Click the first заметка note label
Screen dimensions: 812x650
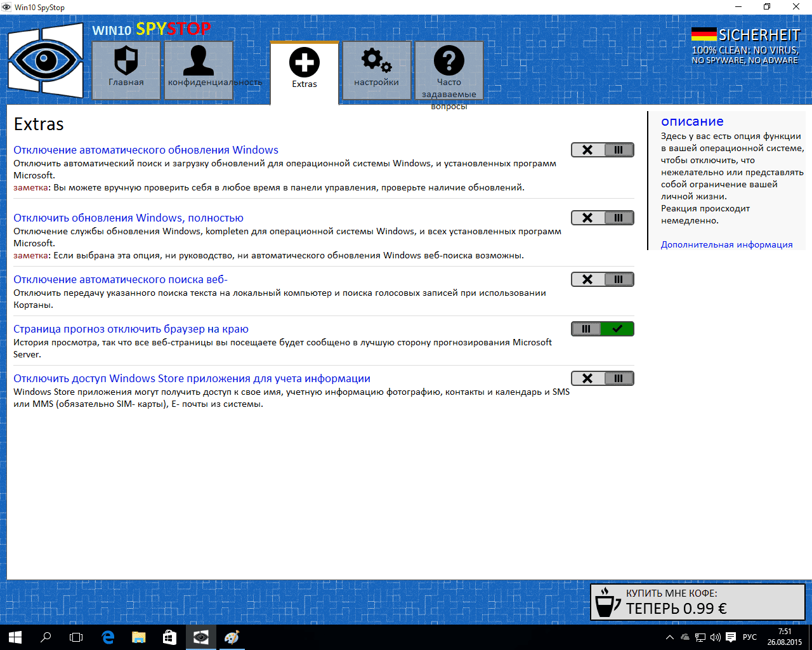pos(31,187)
